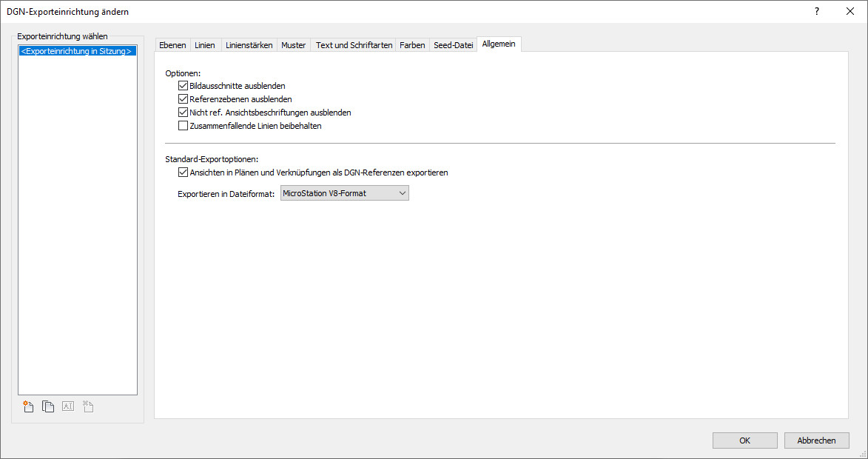This screenshot has width=868, height=459.
Task: Select Exporteinrichtung in Sitzung list entry
Action: 77,52
